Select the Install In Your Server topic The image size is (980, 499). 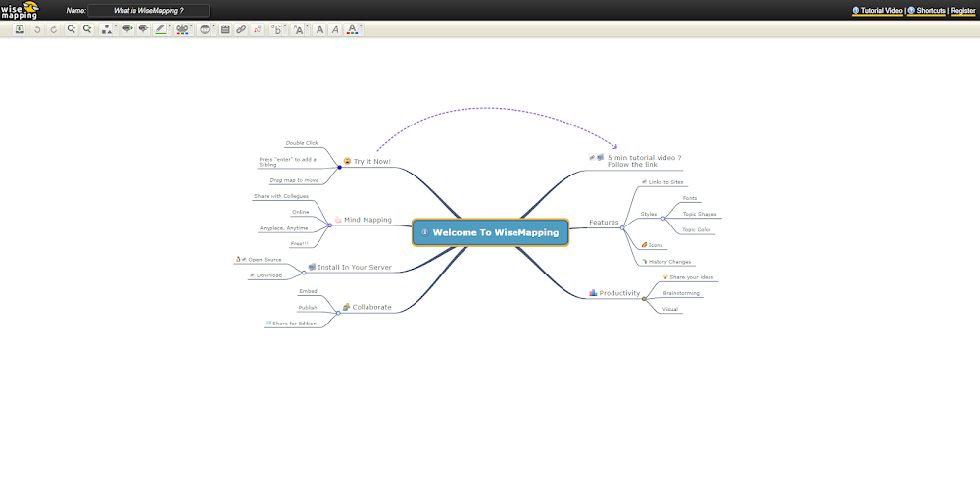(x=350, y=267)
